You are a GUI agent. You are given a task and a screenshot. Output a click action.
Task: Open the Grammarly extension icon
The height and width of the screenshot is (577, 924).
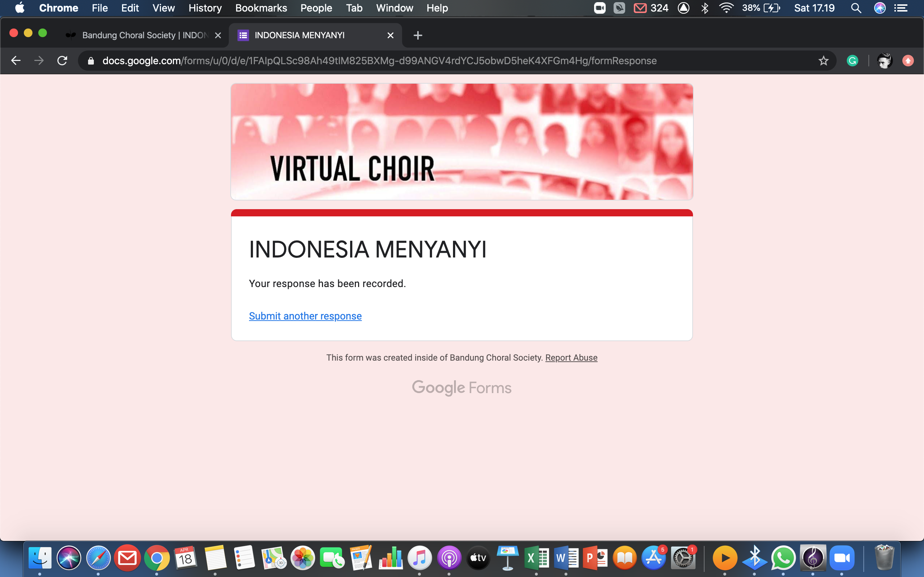(x=852, y=61)
